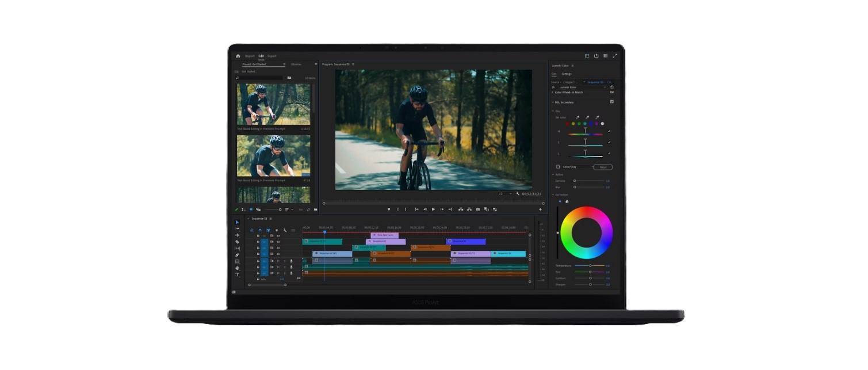
Task: Click the Export Frame camera icon
Action: (x=477, y=209)
